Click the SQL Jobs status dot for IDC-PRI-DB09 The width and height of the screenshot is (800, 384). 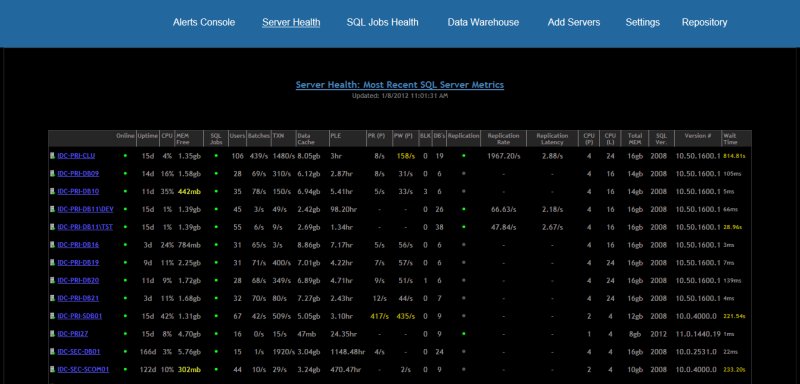click(x=216, y=173)
